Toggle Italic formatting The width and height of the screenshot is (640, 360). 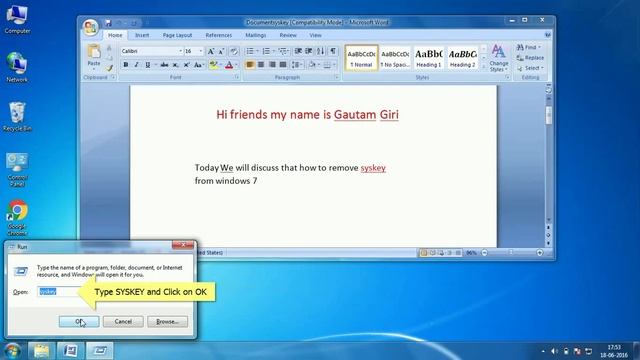click(x=136, y=65)
